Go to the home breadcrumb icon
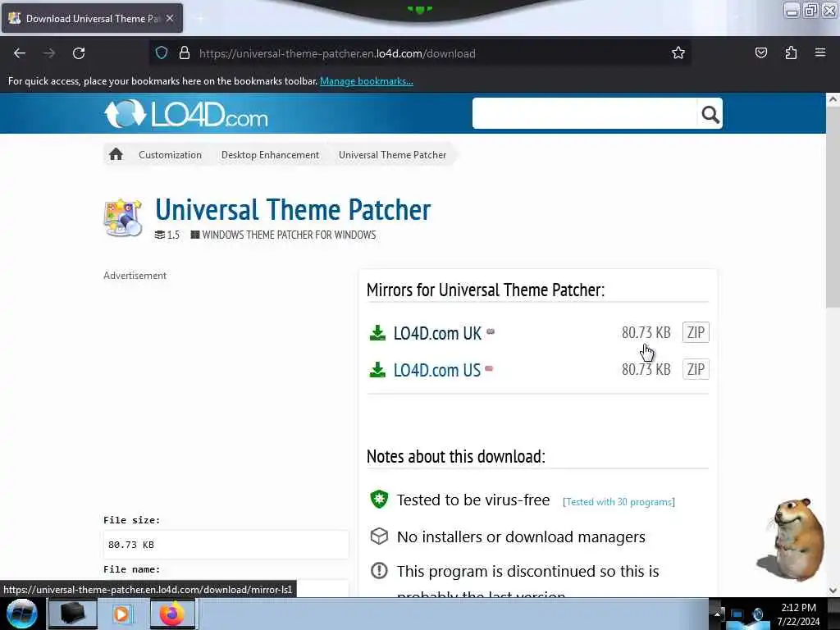 [x=116, y=155]
